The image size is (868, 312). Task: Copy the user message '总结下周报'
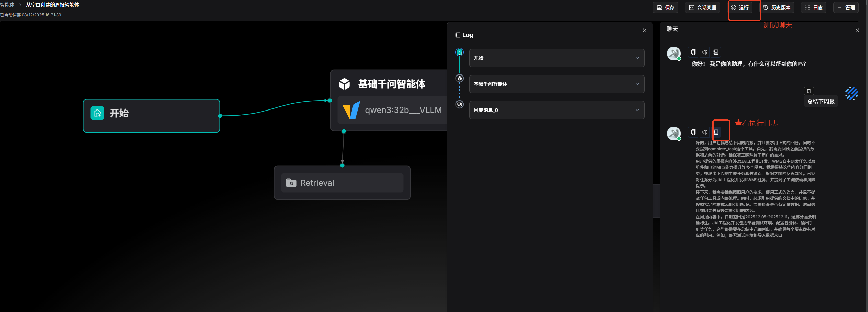click(809, 91)
